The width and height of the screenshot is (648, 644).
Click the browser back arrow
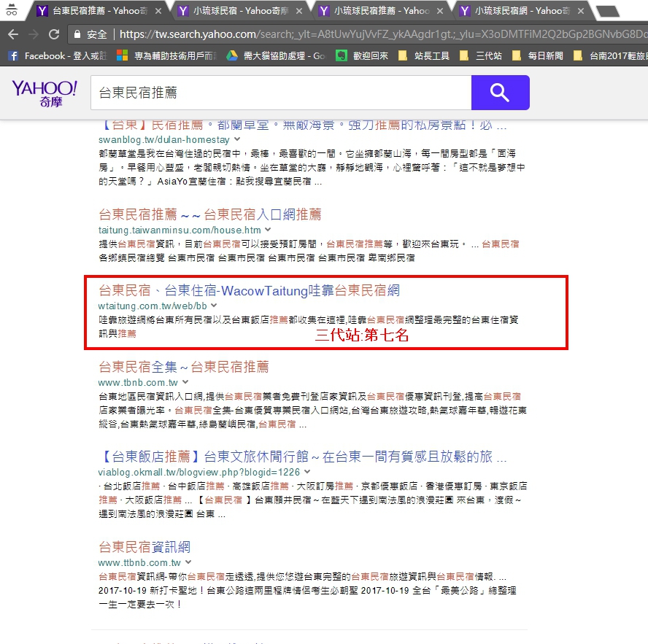(13, 34)
